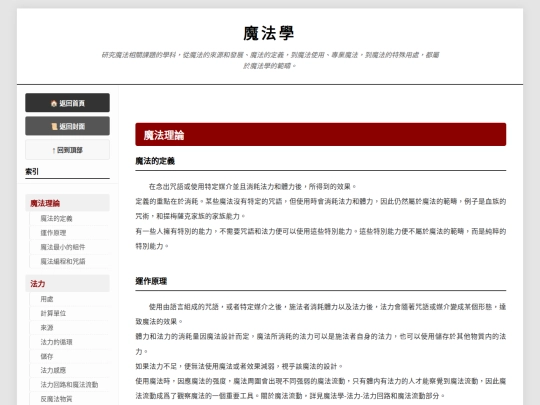Open 法力回路和魔法流動 index entry
The width and height of the screenshot is (540, 405).
(69, 384)
